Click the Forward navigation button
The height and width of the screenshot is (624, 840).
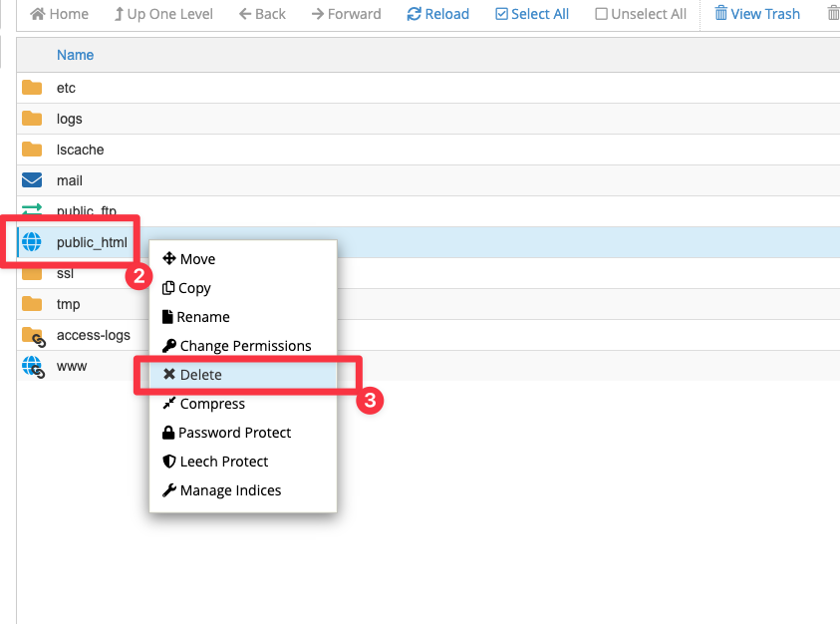pyautogui.click(x=346, y=14)
